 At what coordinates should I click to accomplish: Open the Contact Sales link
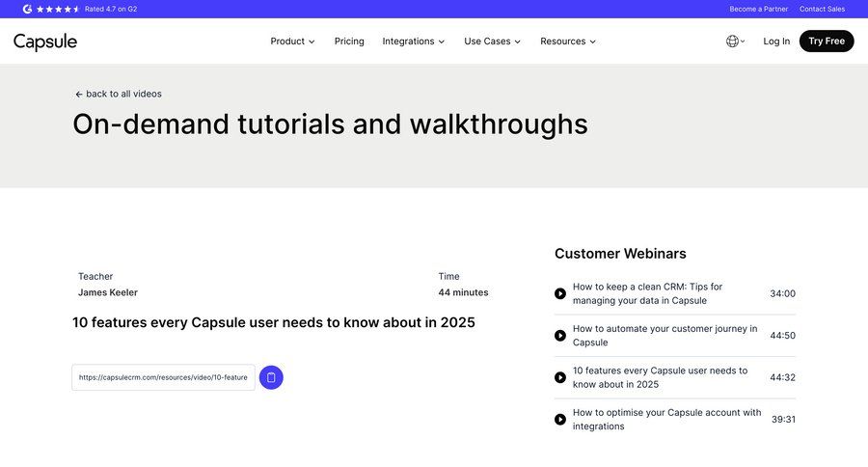point(822,9)
